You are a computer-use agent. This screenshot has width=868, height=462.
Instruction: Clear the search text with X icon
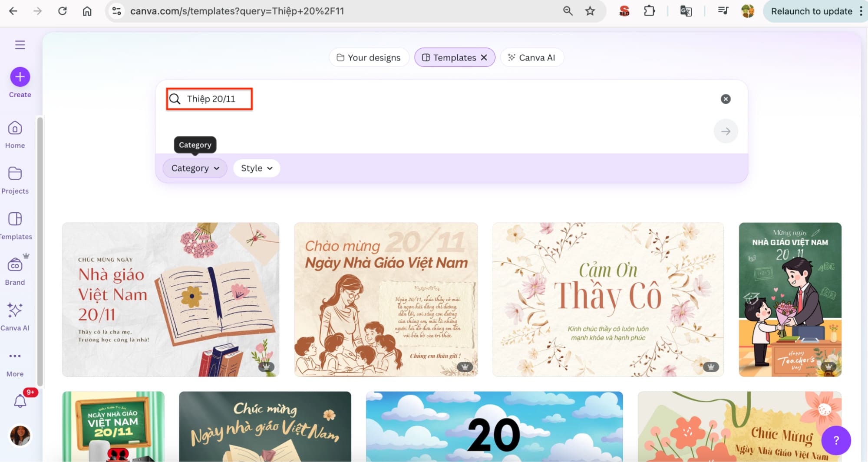(x=725, y=99)
